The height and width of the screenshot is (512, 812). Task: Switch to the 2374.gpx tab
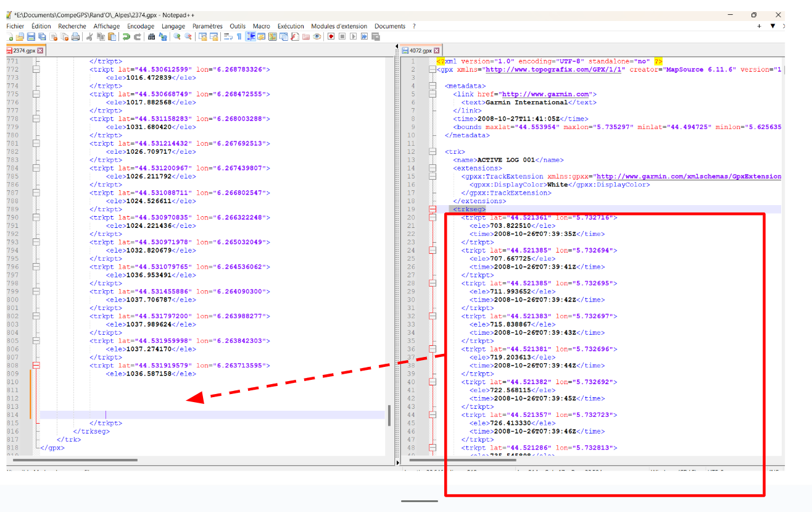tap(25, 51)
